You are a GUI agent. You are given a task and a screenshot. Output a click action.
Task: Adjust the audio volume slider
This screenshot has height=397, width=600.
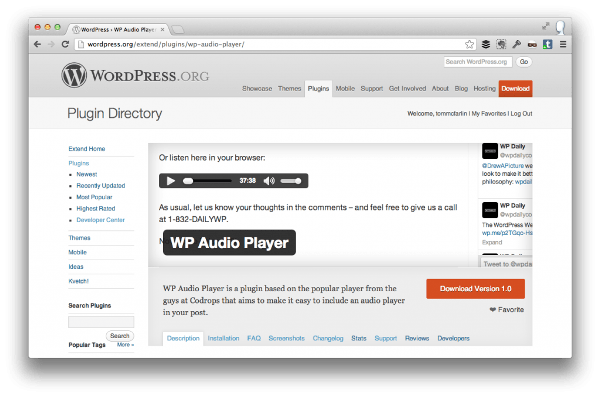pyautogui.click(x=291, y=181)
